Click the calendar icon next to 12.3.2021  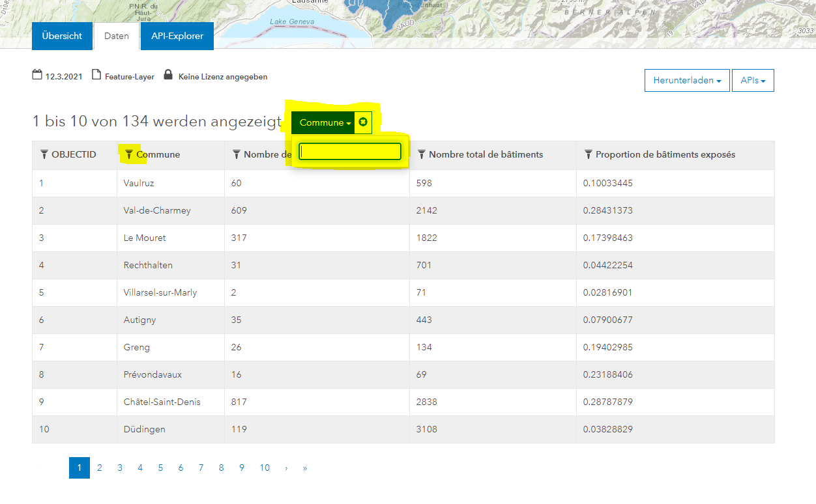coord(37,75)
